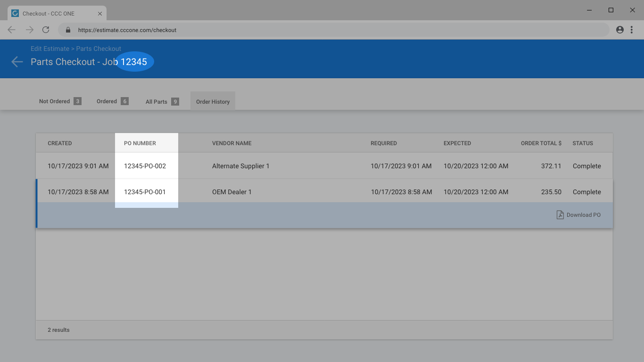Click the REQUIRED column header
This screenshot has width=644, height=362.
click(384, 143)
